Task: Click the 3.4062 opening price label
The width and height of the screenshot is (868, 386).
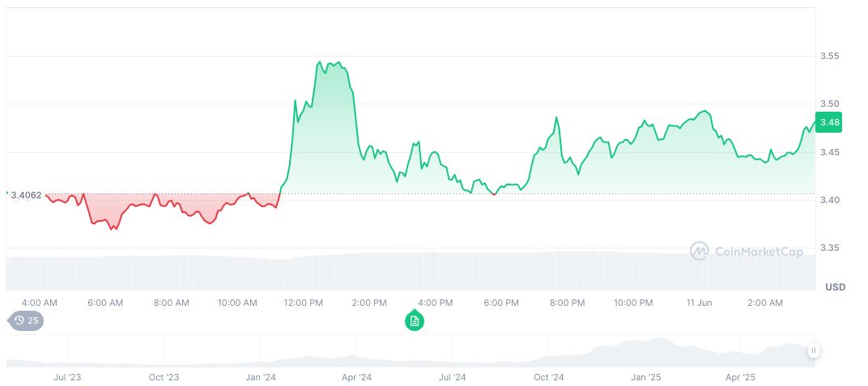Action: pos(27,194)
